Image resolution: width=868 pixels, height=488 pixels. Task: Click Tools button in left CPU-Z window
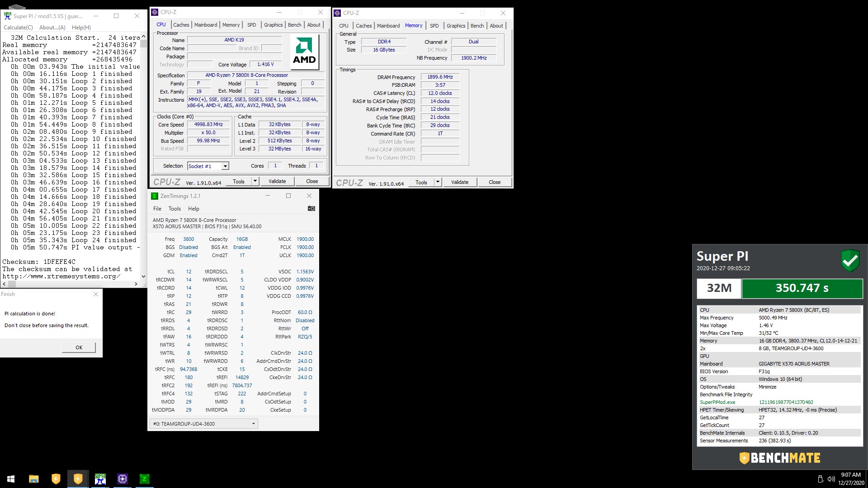tap(239, 181)
